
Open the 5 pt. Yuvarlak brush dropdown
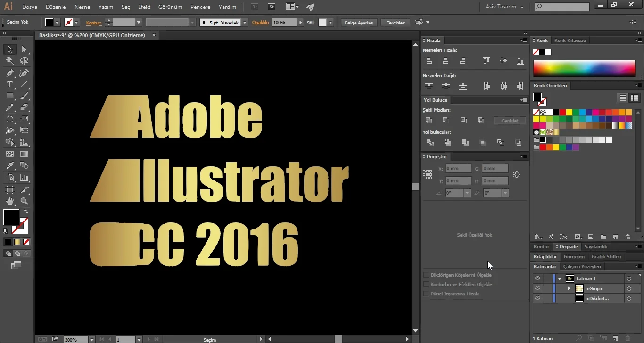[x=245, y=22]
